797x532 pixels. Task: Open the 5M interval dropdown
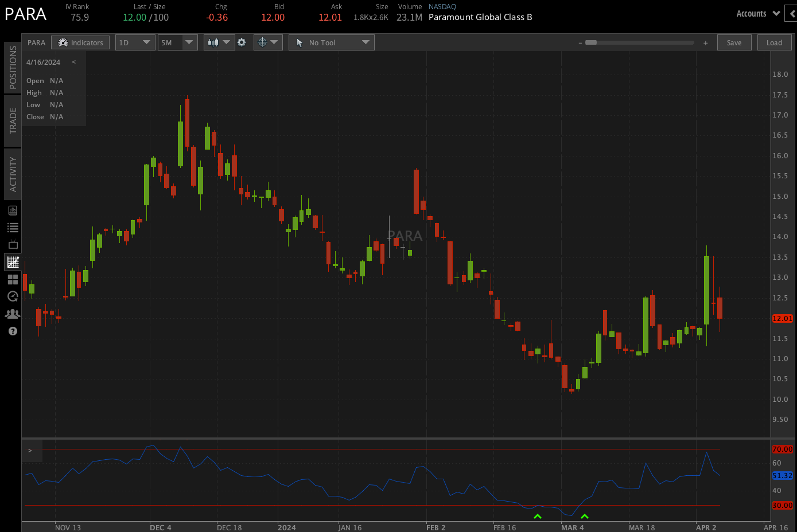[x=177, y=42]
